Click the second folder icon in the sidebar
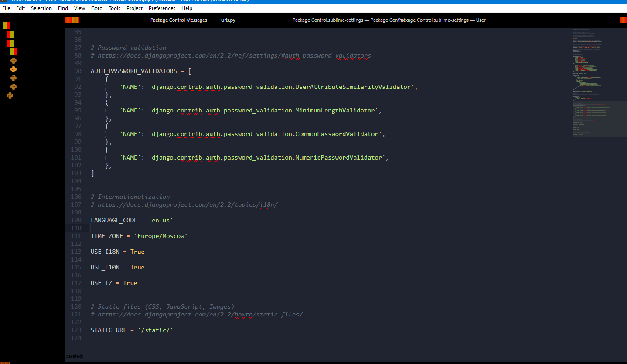The width and height of the screenshot is (627, 364). coord(10,34)
